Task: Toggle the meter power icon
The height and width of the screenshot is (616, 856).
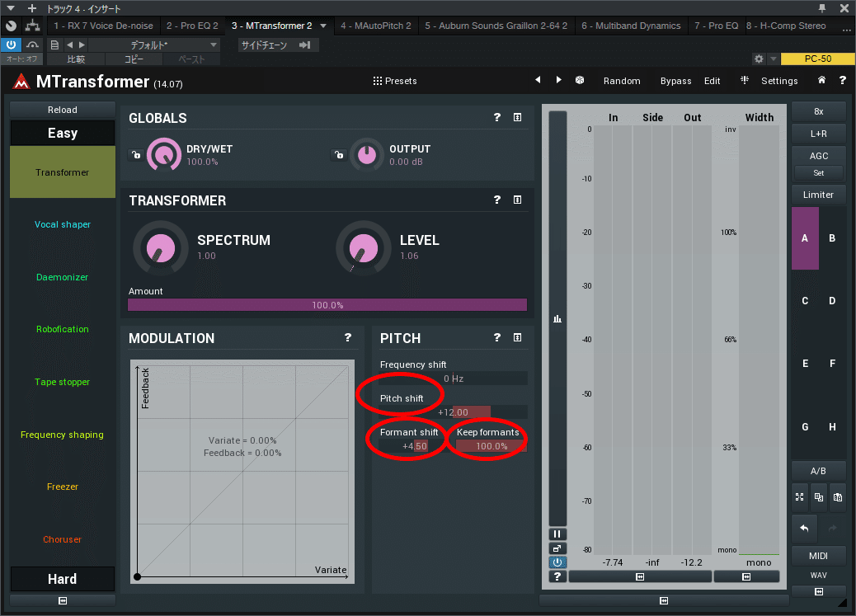Action: click(557, 562)
